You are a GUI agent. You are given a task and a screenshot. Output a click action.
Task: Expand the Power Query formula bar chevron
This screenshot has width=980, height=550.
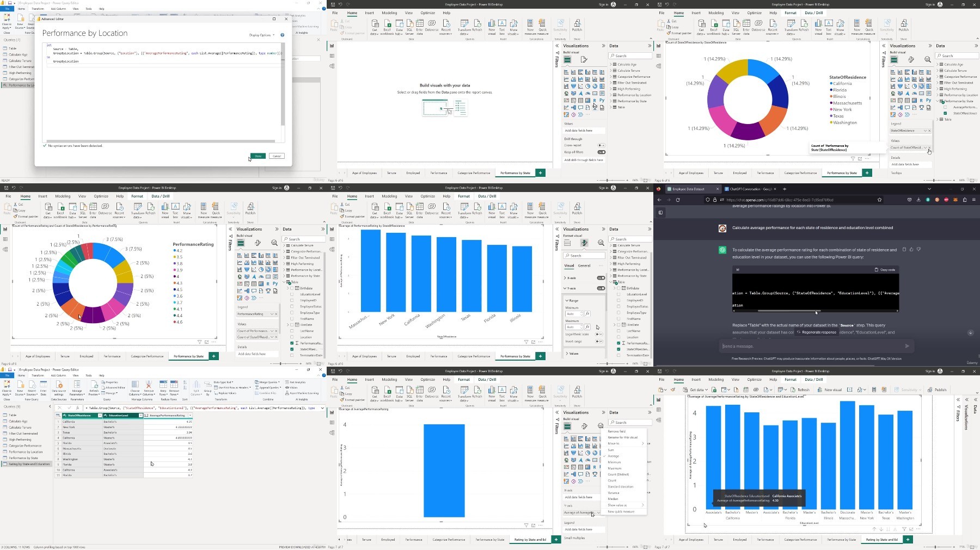pyautogui.click(x=322, y=407)
